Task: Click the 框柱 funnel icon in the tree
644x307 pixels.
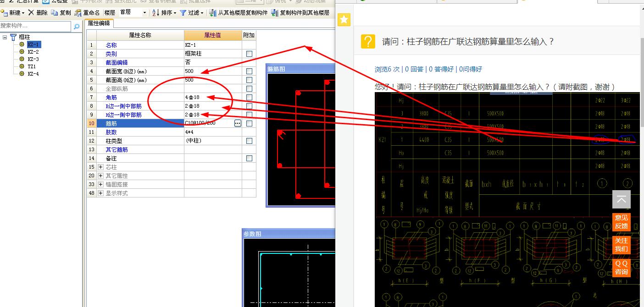Action: [13, 37]
